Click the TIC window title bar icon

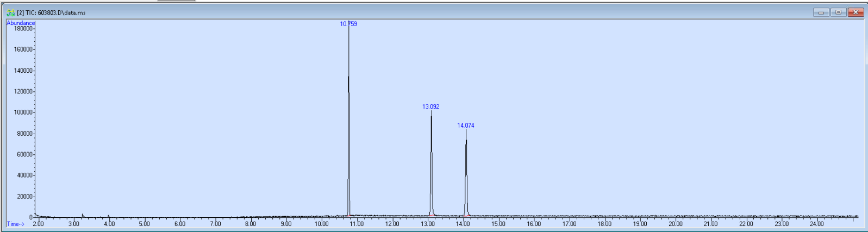(10, 12)
